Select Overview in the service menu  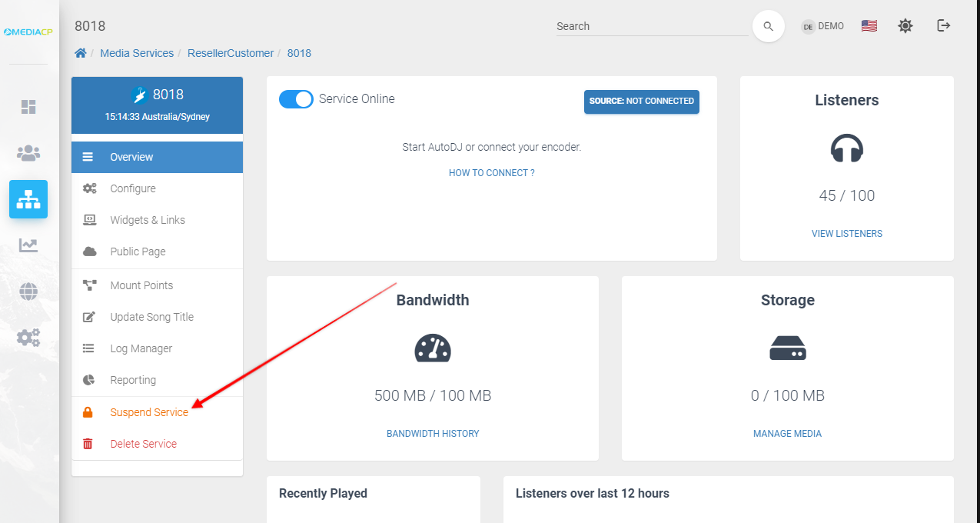point(157,157)
